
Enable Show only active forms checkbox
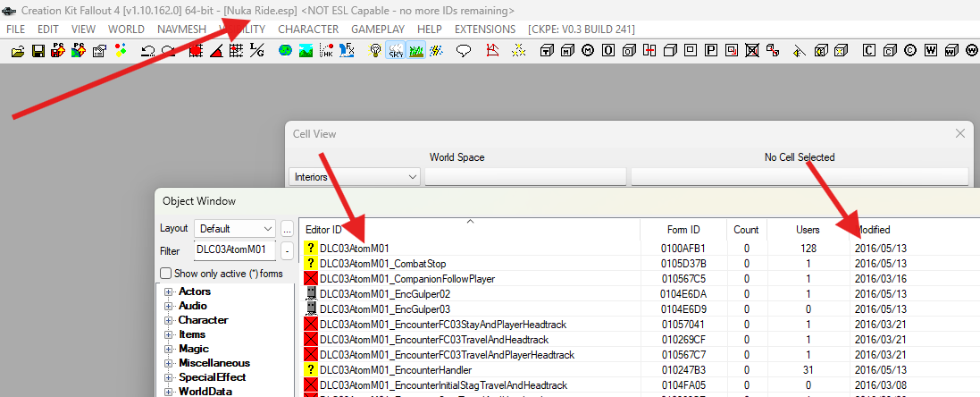coord(165,274)
